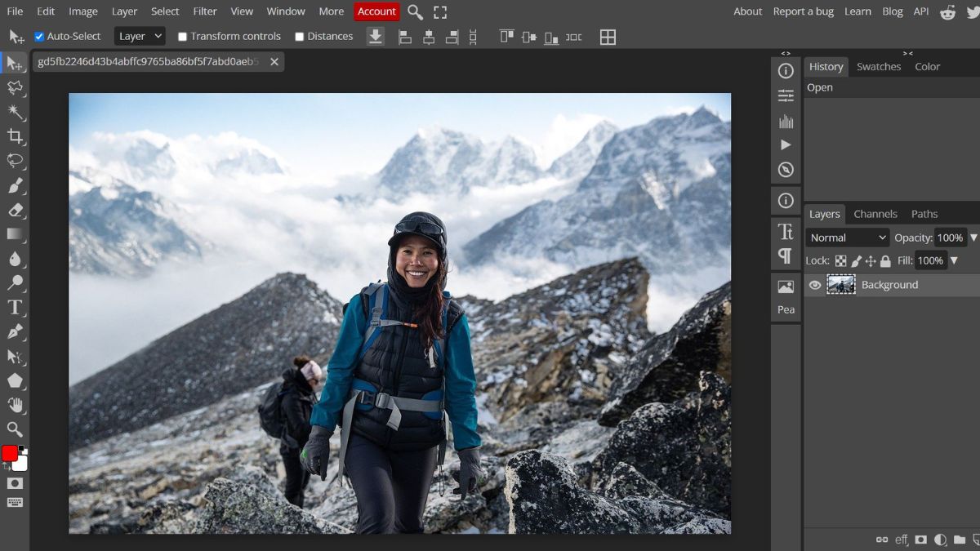Toggle lock image pixels brush icon
This screenshot has height=551, width=980.
pos(856,261)
